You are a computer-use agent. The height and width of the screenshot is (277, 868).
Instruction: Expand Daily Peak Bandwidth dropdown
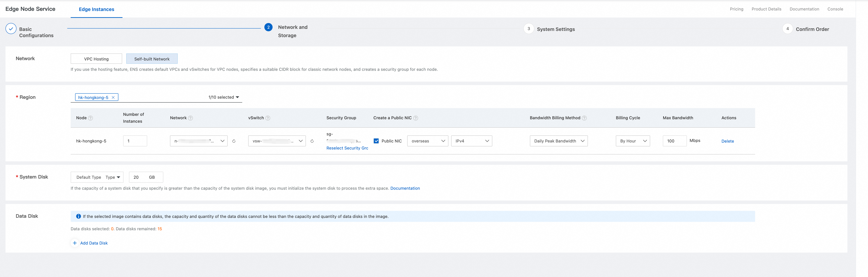(x=558, y=141)
